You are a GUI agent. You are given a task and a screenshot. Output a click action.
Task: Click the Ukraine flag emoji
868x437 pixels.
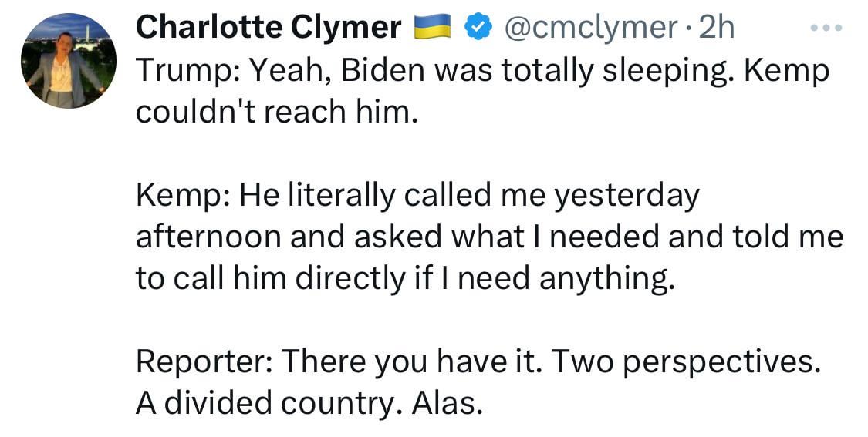click(x=433, y=28)
